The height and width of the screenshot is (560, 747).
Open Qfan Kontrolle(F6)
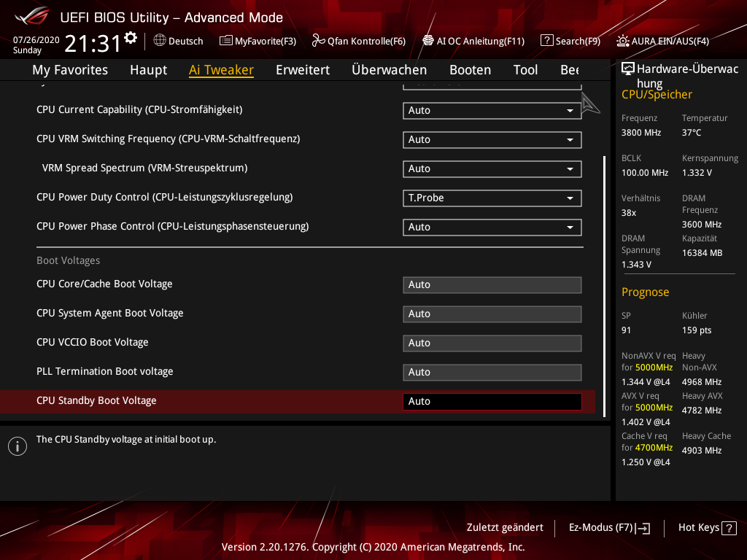click(x=359, y=41)
